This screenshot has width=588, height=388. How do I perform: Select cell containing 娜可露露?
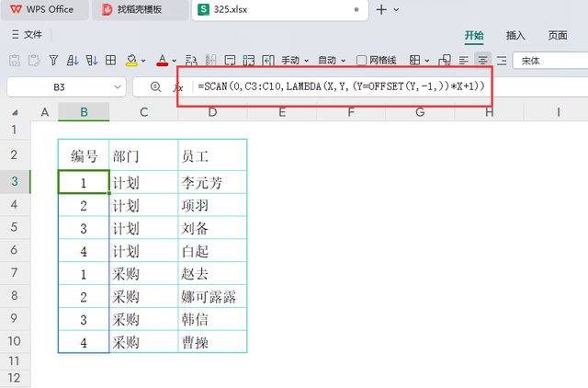click(212, 296)
